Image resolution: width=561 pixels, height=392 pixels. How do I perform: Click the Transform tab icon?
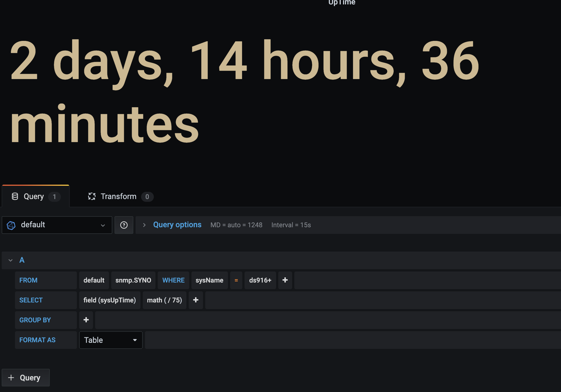tap(92, 197)
